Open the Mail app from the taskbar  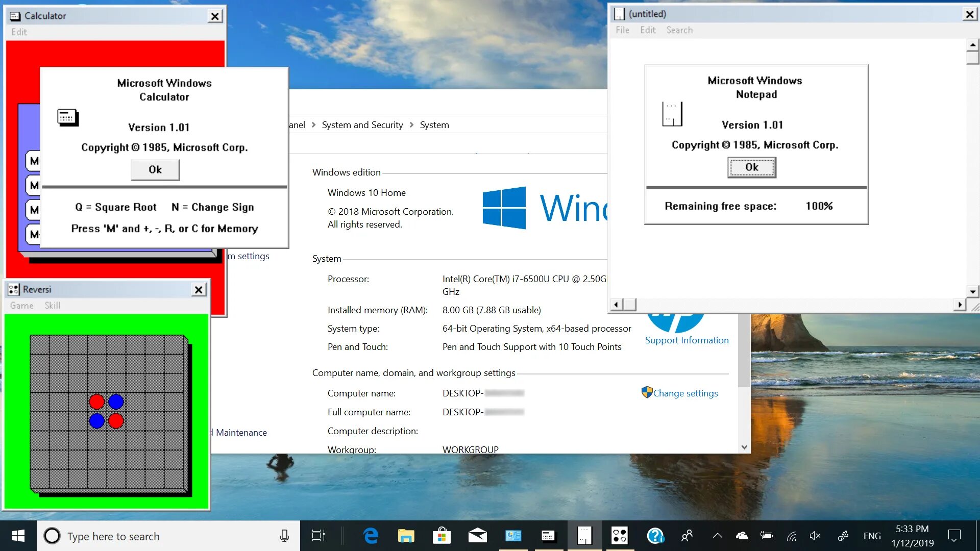[x=477, y=536]
